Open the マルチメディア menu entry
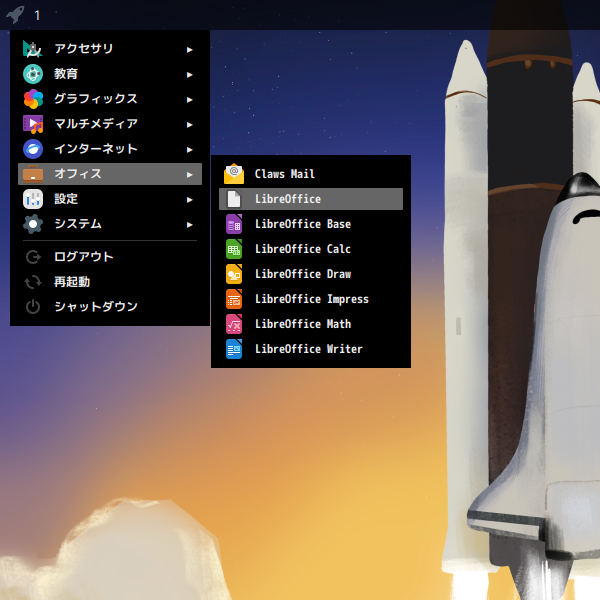Image resolution: width=600 pixels, height=600 pixels. [x=110, y=124]
